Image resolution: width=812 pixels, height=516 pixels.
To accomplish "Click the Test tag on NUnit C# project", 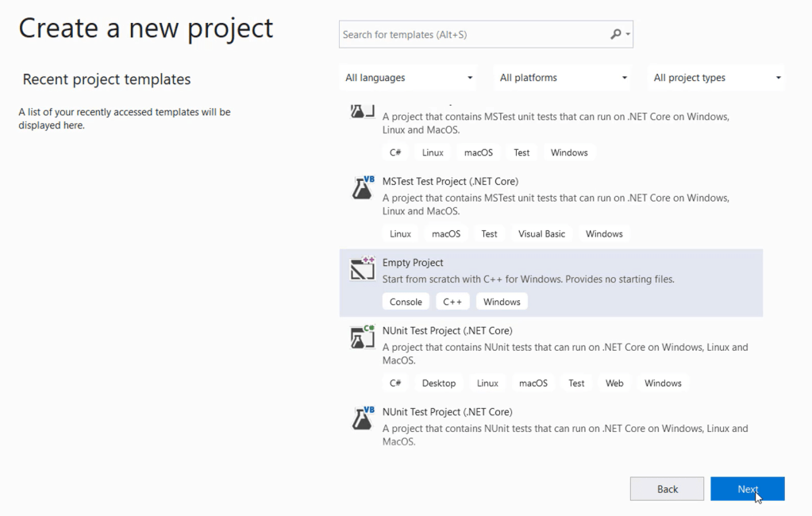I will tap(576, 383).
